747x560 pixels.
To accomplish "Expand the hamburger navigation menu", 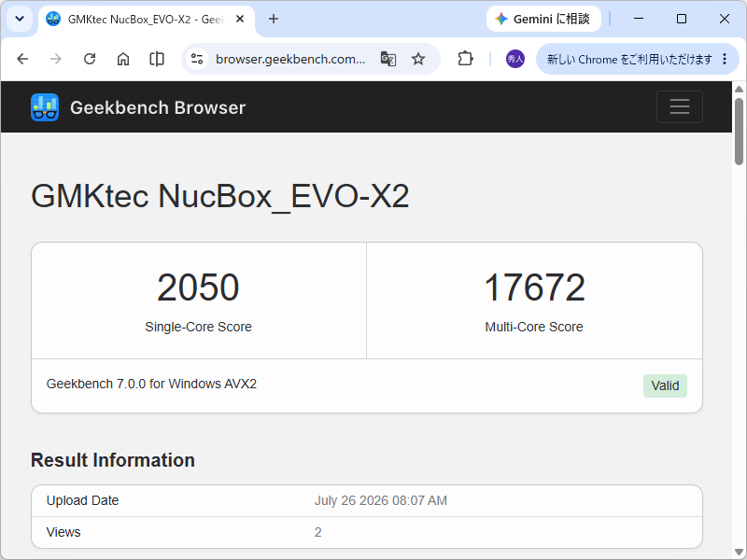I will tap(680, 106).
